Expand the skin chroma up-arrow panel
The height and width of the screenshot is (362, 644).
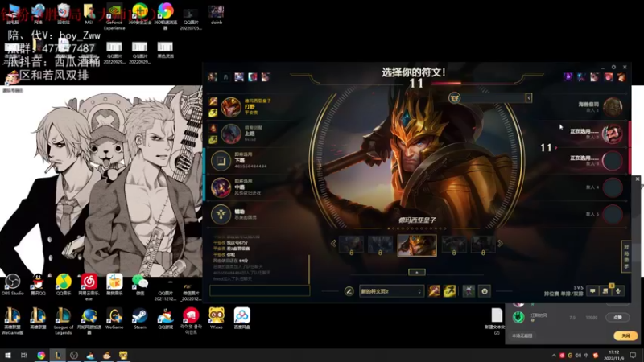pos(417,272)
